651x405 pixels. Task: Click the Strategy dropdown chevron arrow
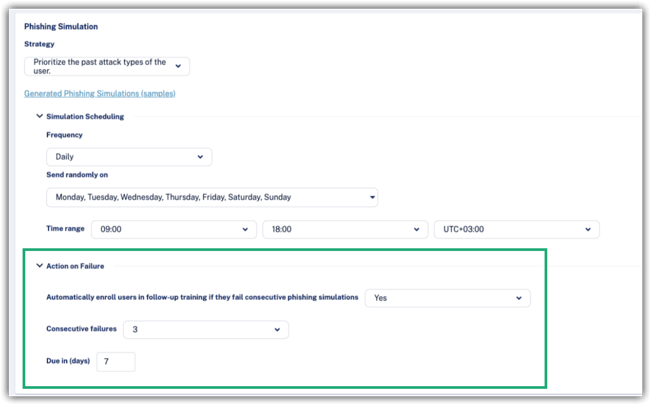[178, 66]
